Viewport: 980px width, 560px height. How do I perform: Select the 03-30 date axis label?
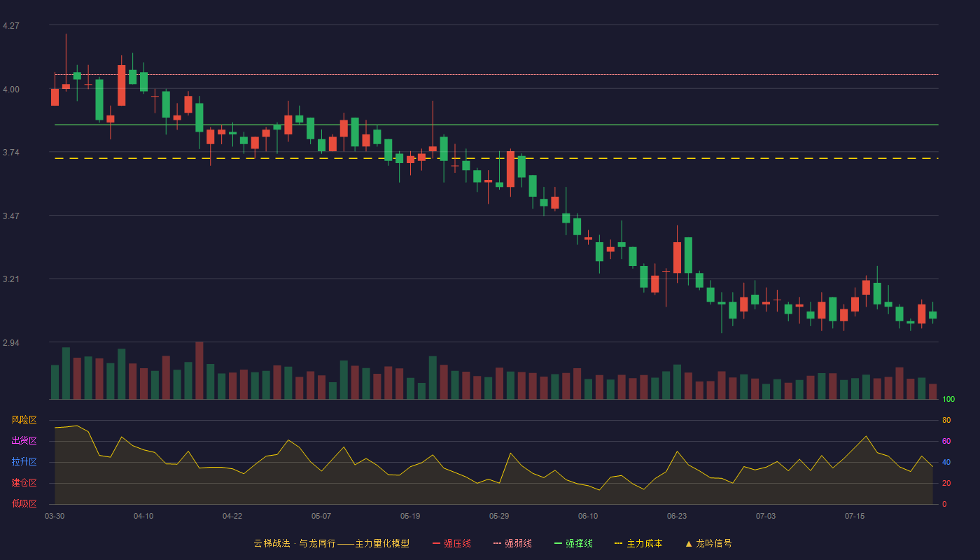55,516
